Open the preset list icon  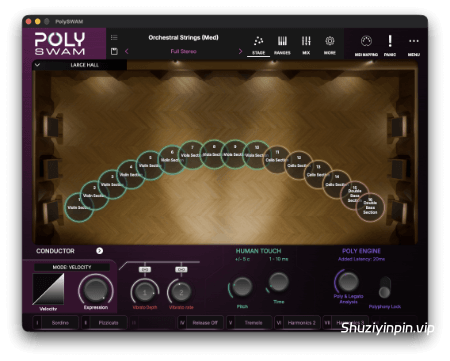114,37
